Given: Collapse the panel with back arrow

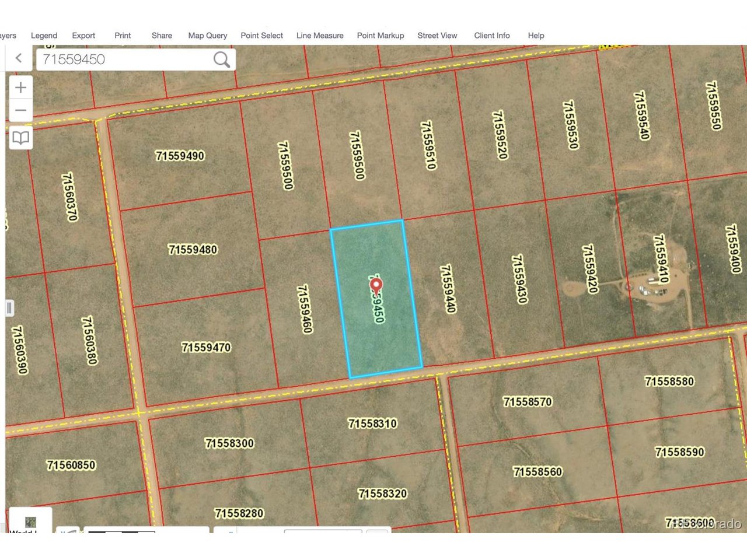Looking at the screenshot, I should click(19, 58).
